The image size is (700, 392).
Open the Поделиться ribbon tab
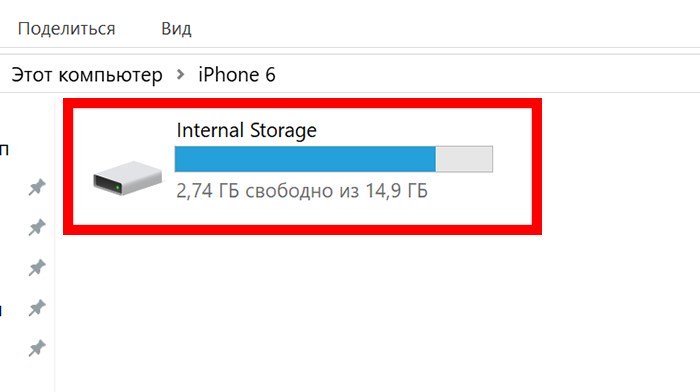pyautogui.click(x=67, y=29)
